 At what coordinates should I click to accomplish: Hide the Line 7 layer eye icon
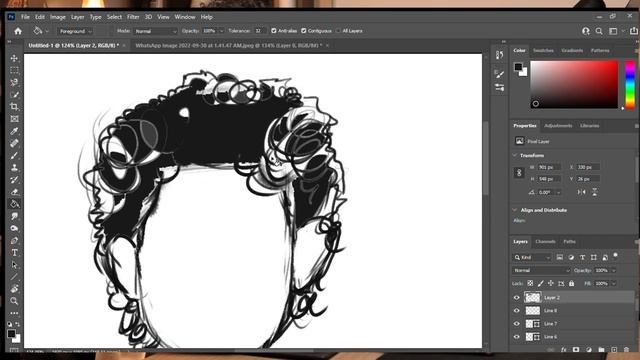517,324
